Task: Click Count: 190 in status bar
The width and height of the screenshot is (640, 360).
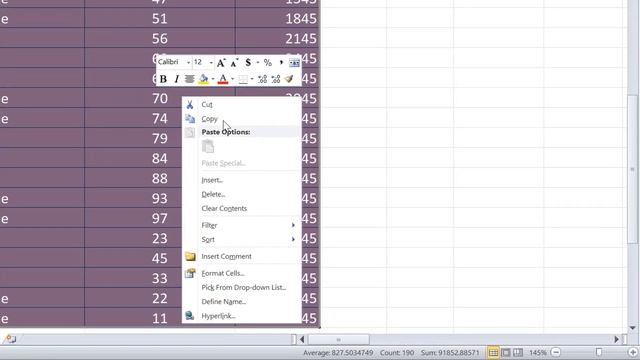Action: 397,353
